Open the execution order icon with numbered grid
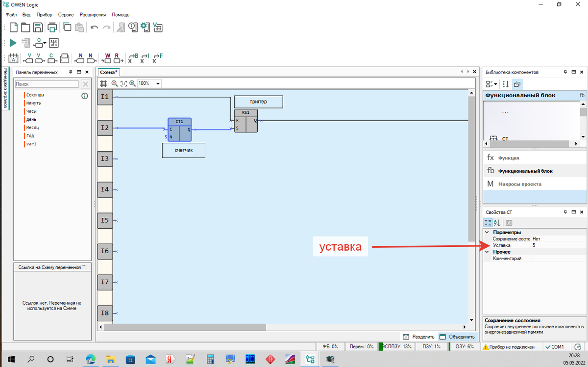The height and width of the screenshot is (367, 588). pyautogui.click(x=54, y=43)
